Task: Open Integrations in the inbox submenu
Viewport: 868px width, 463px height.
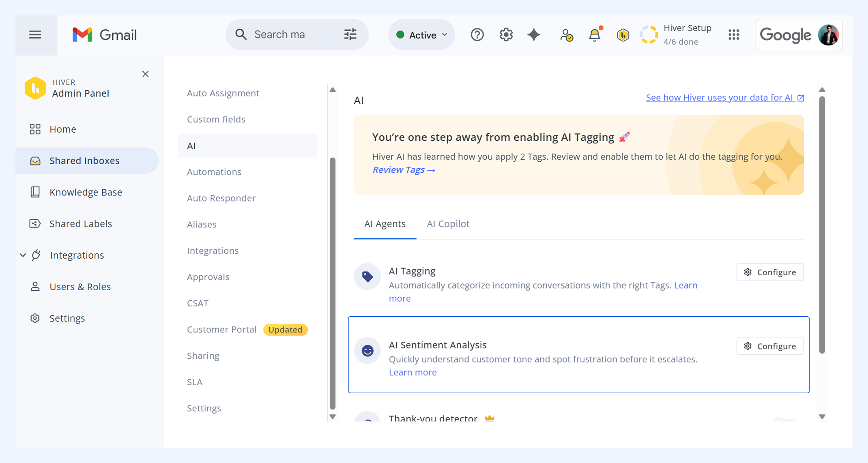Action: (213, 251)
